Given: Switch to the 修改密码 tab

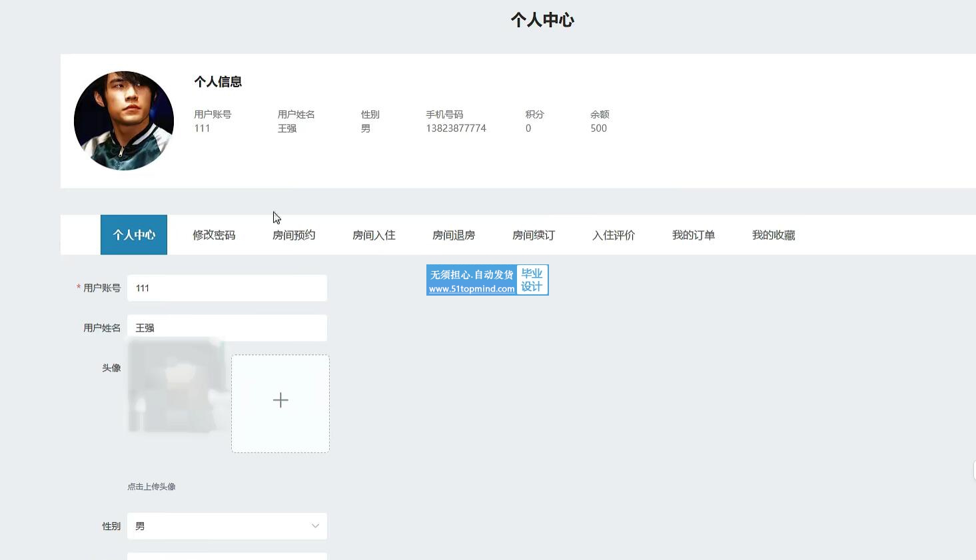Looking at the screenshot, I should point(214,235).
